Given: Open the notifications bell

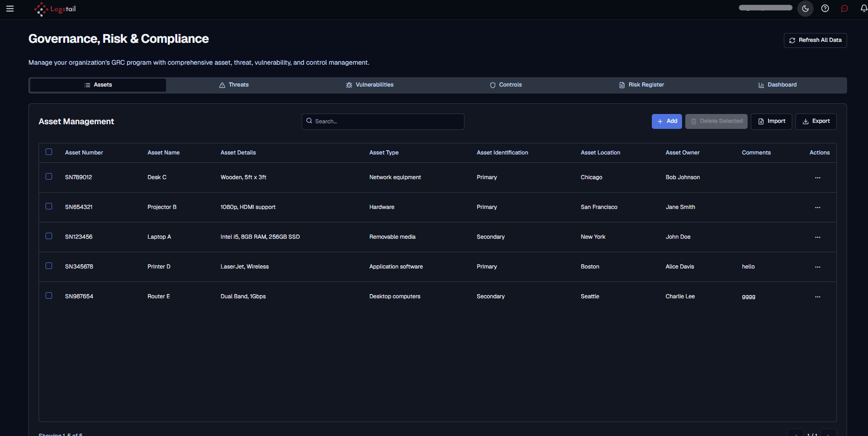Looking at the screenshot, I should click(x=863, y=8).
